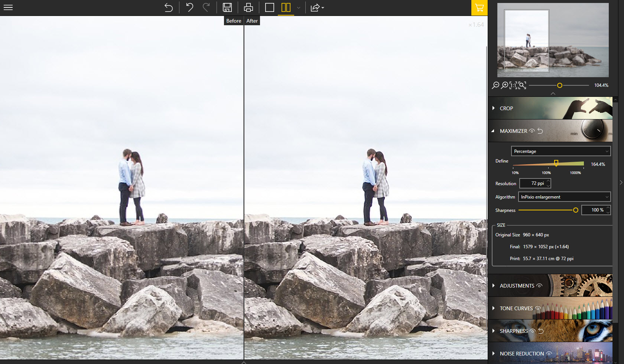Screen dimensions: 624x364
Task: Reset the Maximizer settings
Action: pyautogui.click(x=540, y=131)
